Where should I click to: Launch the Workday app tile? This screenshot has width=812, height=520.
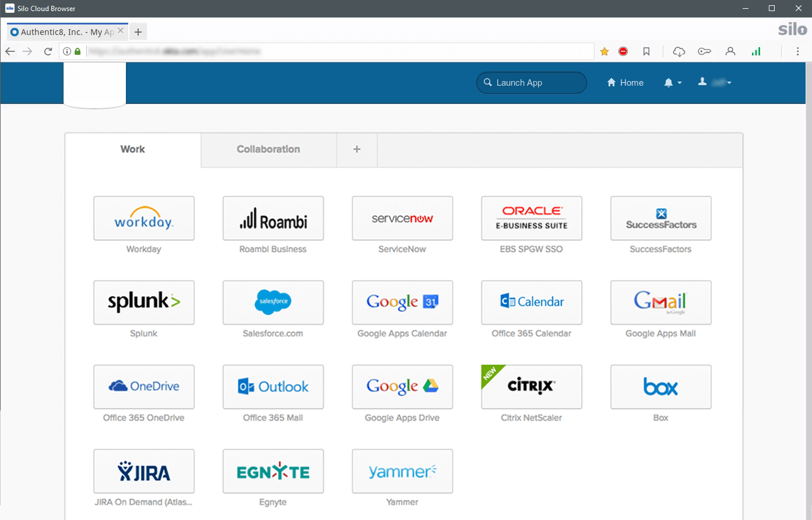point(144,219)
